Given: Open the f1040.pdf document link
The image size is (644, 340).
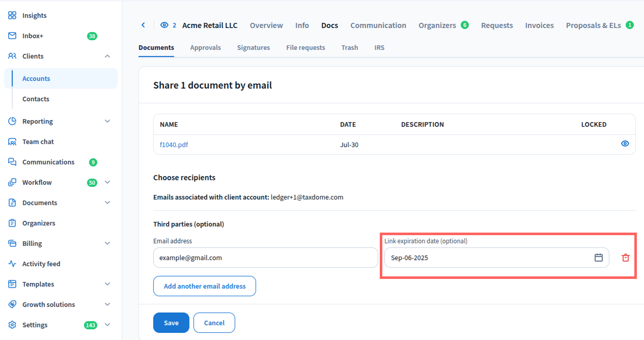Looking at the screenshot, I should tap(174, 145).
